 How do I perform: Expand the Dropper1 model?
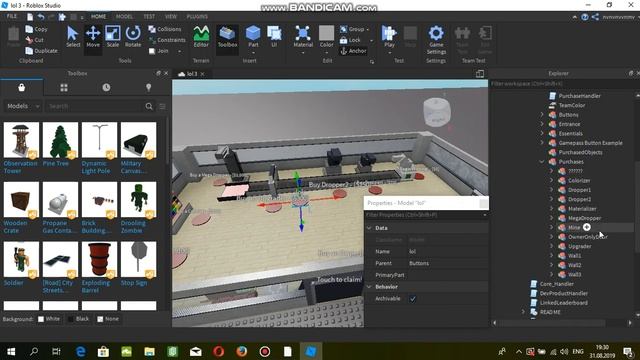[551, 190]
